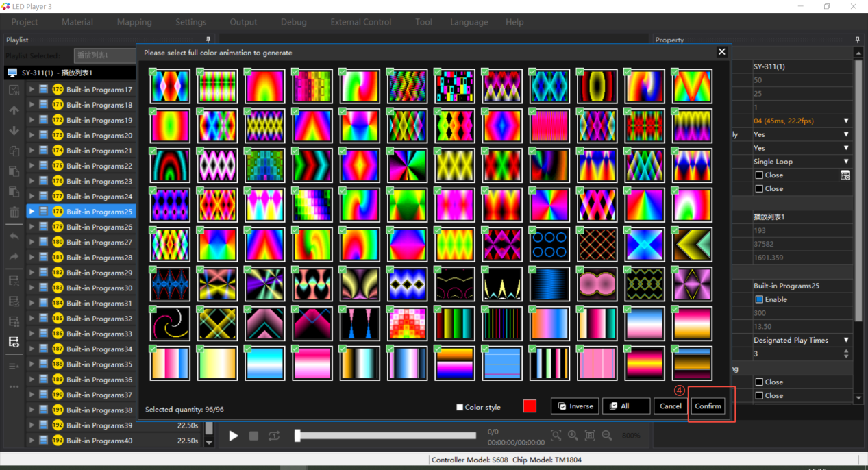The image size is (868, 470).
Task: Click the monitor icon of SY-311(1)
Action: (x=12, y=73)
